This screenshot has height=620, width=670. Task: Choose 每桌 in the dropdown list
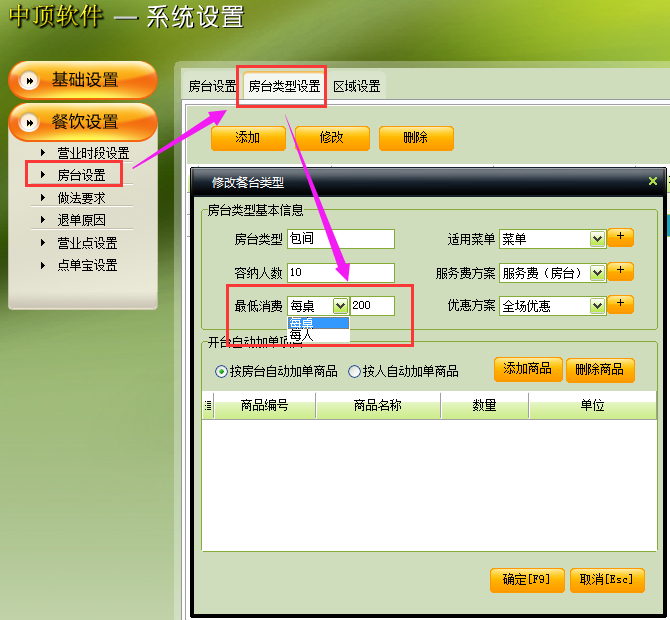tap(318, 323)
